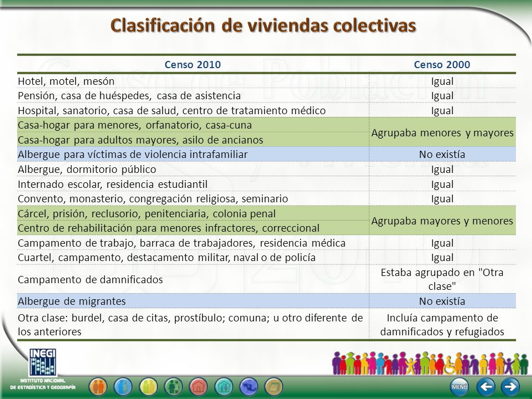Viewport: 532px width, 399px height.
Task: Open the tan calendar section icon
Action: (273, 386)
